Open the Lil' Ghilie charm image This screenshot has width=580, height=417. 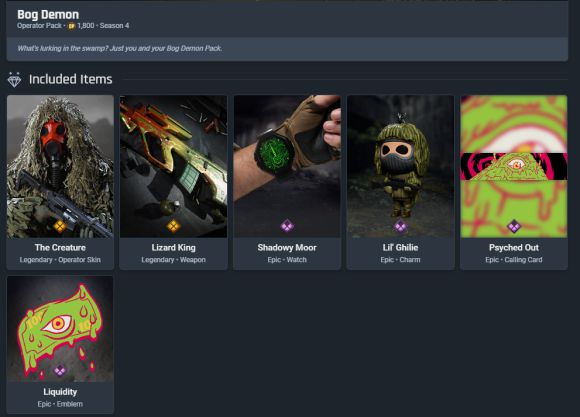[x=401, y=166]
